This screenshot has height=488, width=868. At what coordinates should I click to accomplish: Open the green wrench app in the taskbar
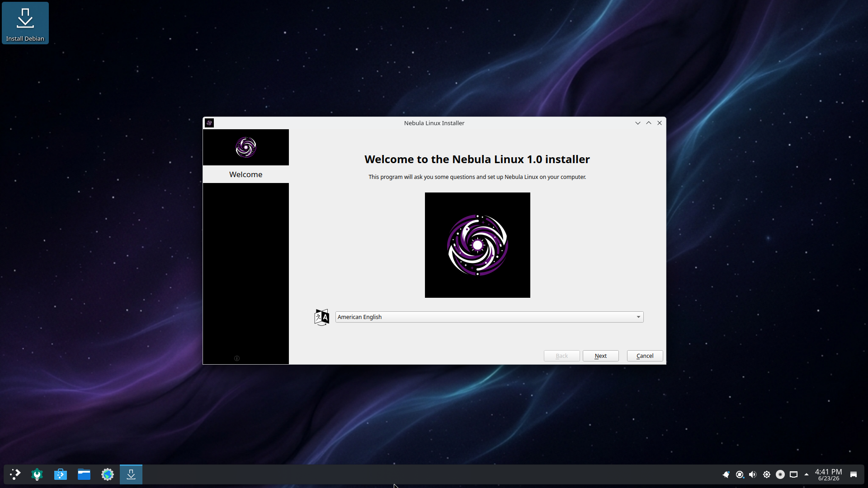[37, 474]
